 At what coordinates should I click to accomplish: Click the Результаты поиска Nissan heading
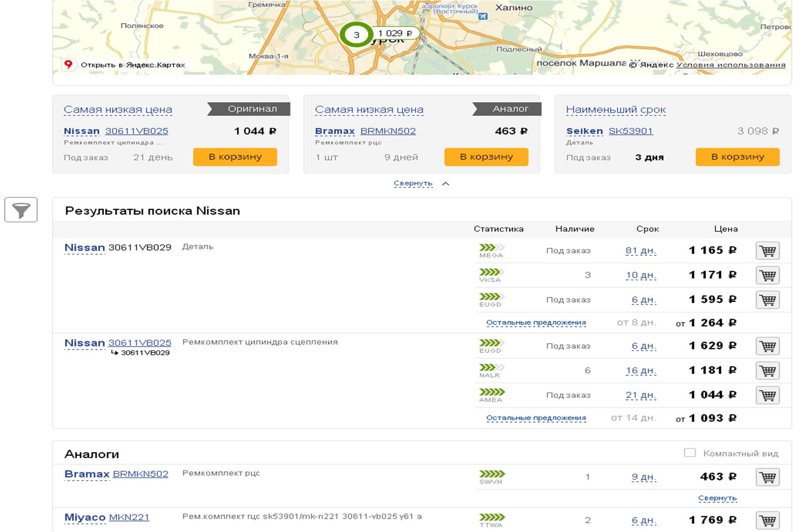pyautogui.click(x=152, y=211)
